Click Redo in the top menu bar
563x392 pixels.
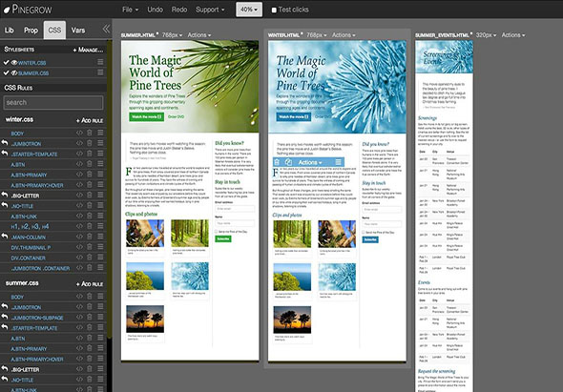click(x=179, y=10)
